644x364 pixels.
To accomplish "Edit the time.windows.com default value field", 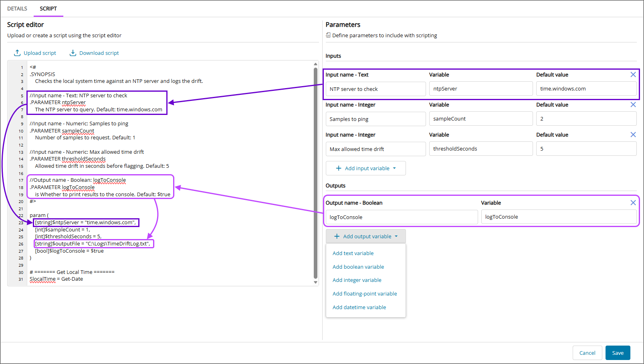I will coord(586,88).
